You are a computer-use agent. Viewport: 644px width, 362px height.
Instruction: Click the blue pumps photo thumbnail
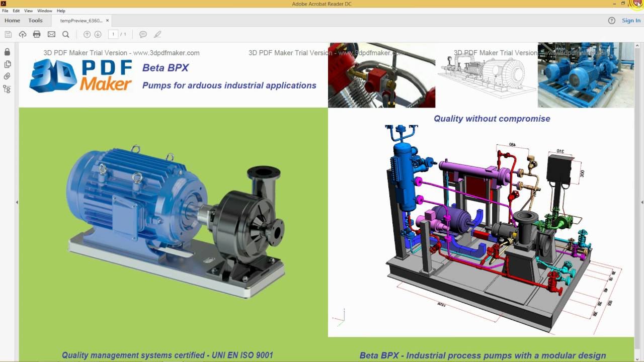pyautogui.click(x=586, y=75)
